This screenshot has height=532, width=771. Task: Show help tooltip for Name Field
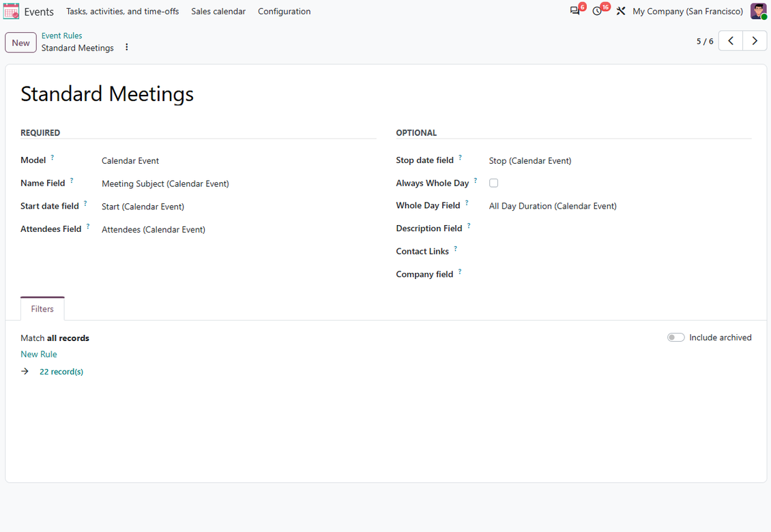pos(72,181)
